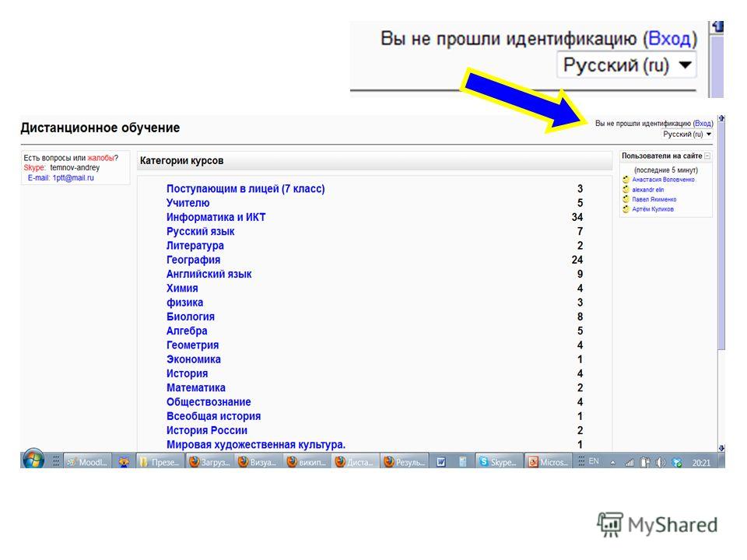
Task: Click the volume speaker tray icon
Action: tap(661, 462)
